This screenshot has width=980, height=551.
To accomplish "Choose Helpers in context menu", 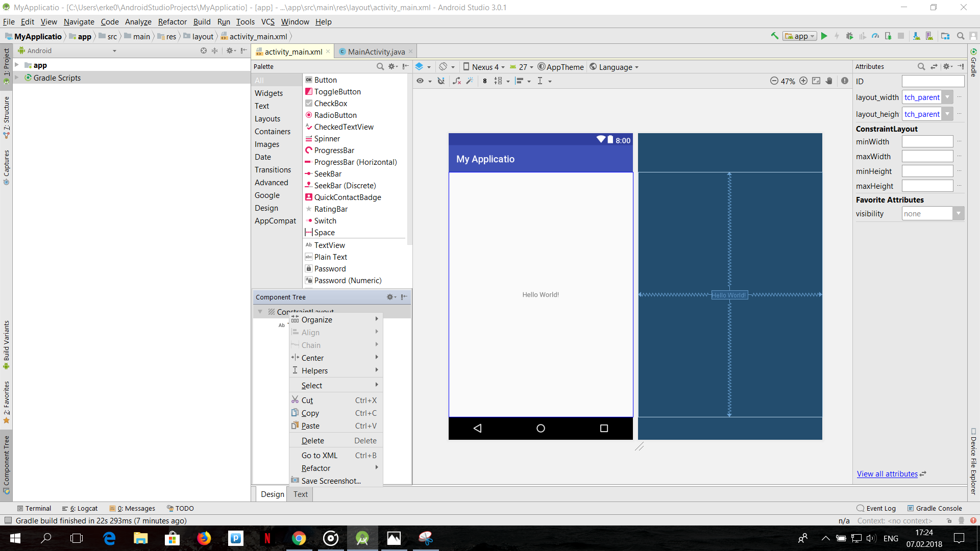I will pyautogui.click(x=336, y=370).
